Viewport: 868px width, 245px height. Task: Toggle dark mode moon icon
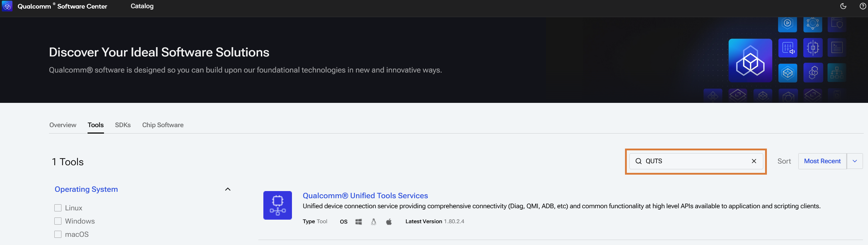(x=843, y=6)
